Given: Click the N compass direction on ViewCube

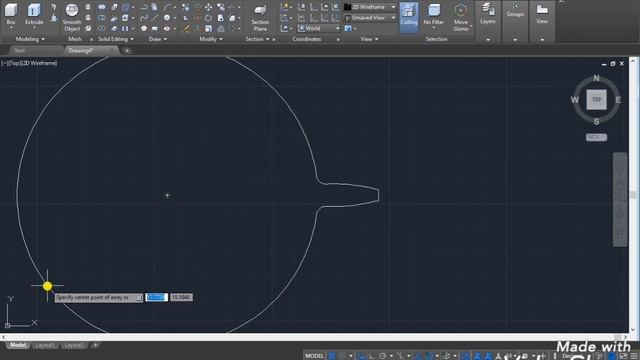Looking at the screenshot, I should click(x=596, y=78).
